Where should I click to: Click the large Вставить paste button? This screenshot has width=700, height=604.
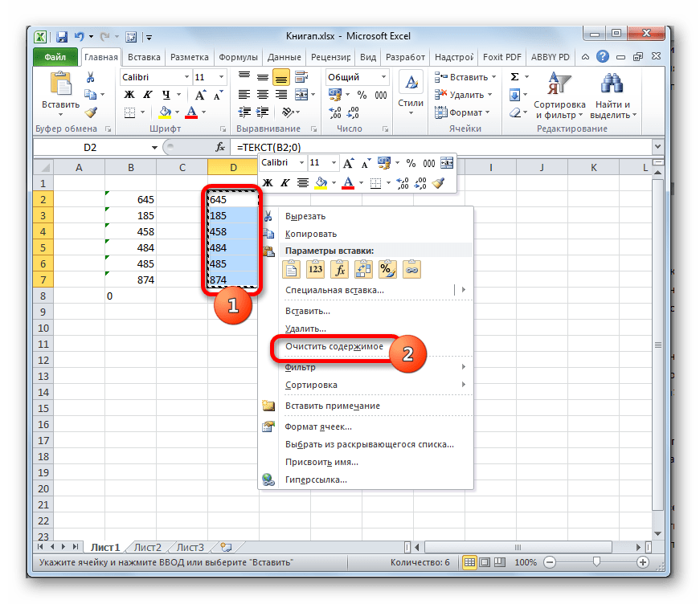61,95
